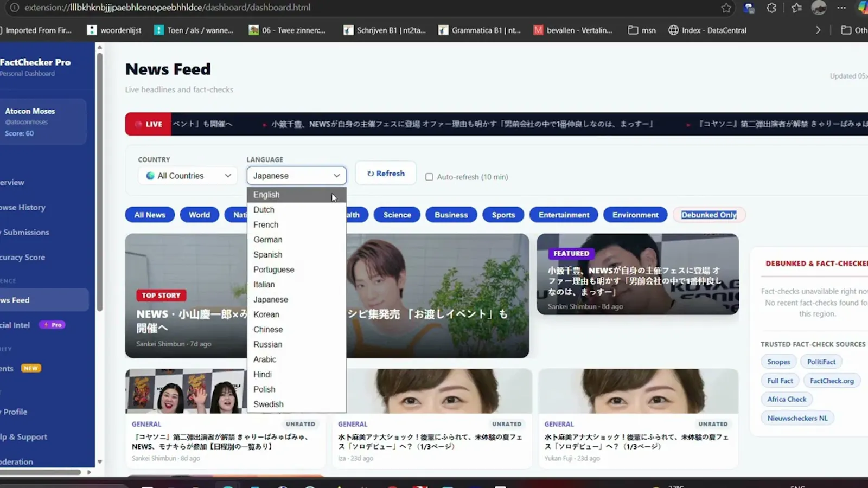Open Yukan Fuji 23d ago news card
868x488 pixels.
[x=638, y=419]
